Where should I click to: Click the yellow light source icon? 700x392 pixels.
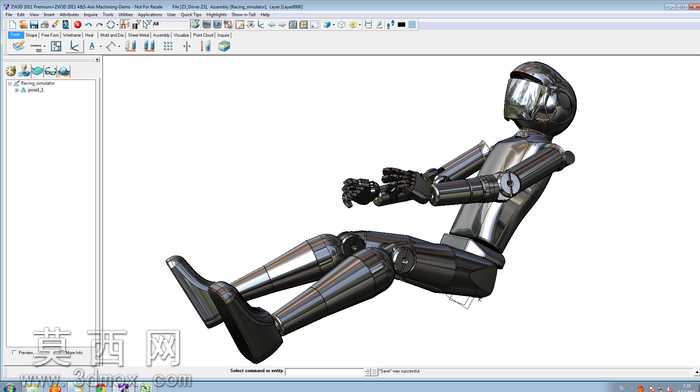[x=353, y=25]
